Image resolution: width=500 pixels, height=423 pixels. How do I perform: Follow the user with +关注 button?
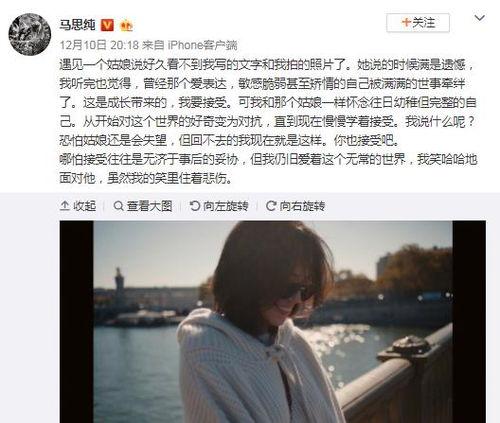[x=418, y=23]
